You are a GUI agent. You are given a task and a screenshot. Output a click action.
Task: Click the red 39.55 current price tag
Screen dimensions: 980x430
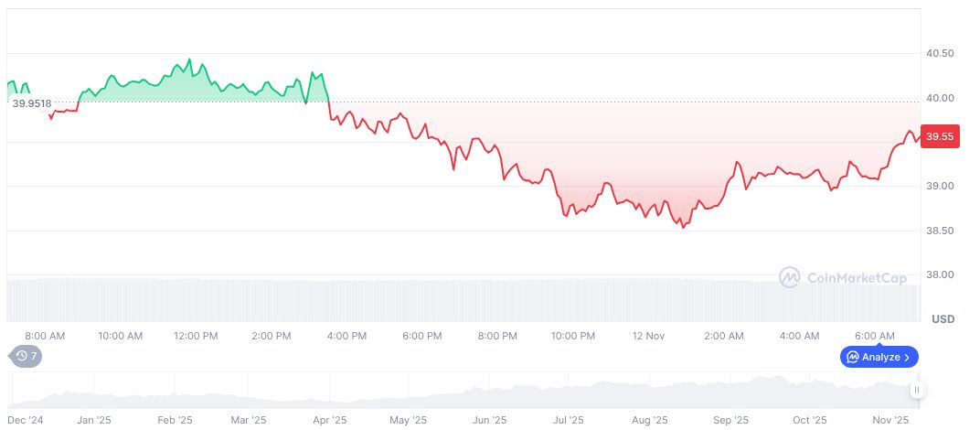pos(940,136)
